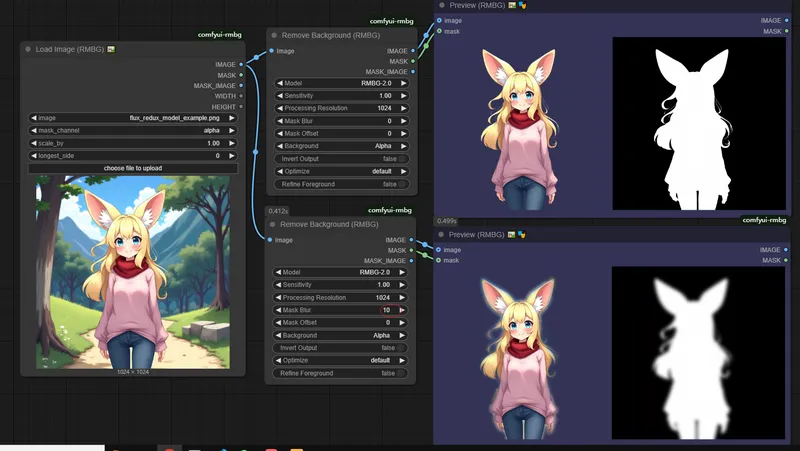Click the comfyui-rmbg badge above Load Image
The width and height of the screenshot is (800, 451).
(221, 34)
